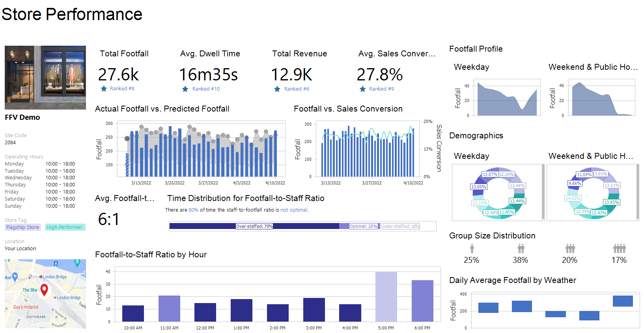The height and width of the screenshot is (333, 644).
Task: Click the 11:00 AM bar in hourly ratio chart
Action: [x=169, y=309]
